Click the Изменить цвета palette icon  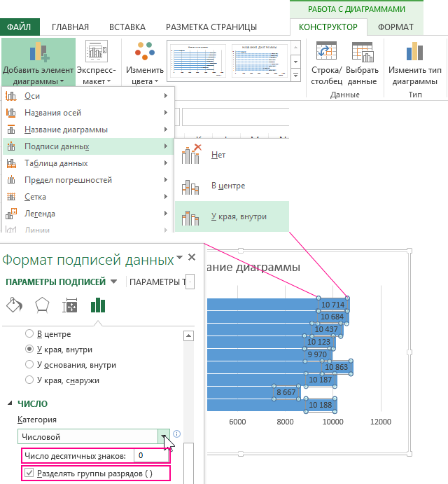point(145,52)
